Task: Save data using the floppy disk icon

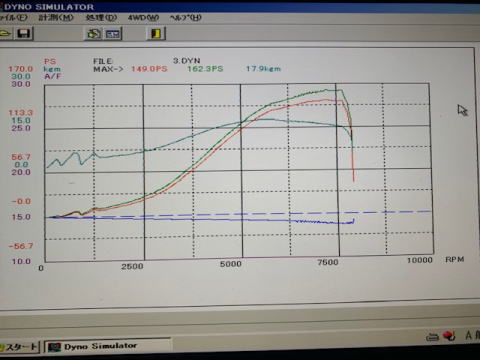Action: pos(24,33)
